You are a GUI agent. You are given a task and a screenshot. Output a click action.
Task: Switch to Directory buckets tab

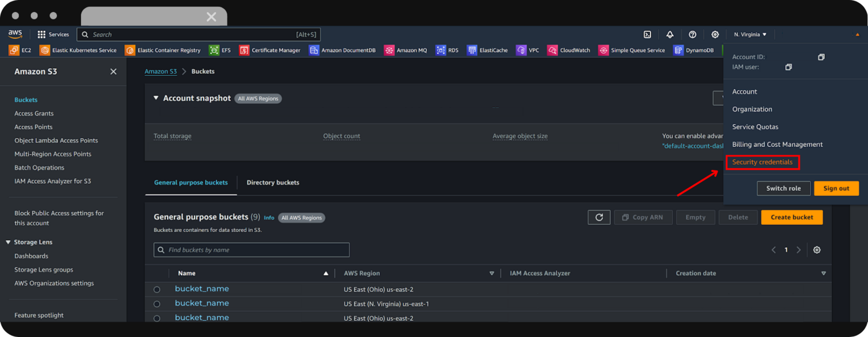[273, 183]
